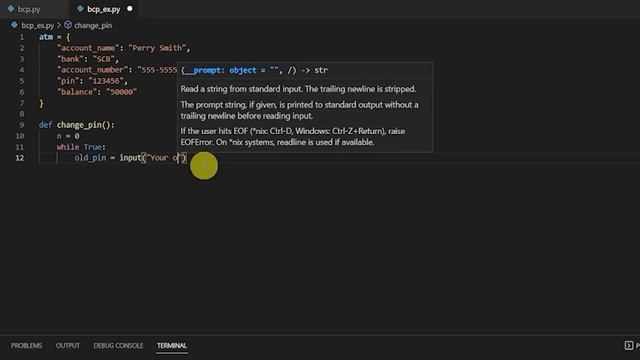This screenshot has width=640, height=360.
Task: Open the change_pin breadcrumb item
Action: 93,25
